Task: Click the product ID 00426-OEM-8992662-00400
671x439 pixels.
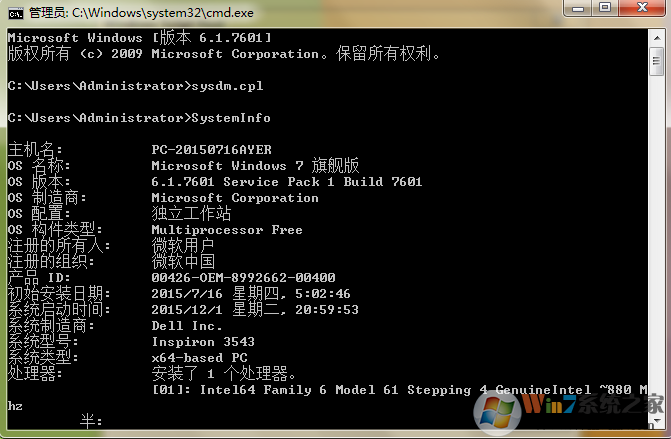Action: (x=243, y=277)
